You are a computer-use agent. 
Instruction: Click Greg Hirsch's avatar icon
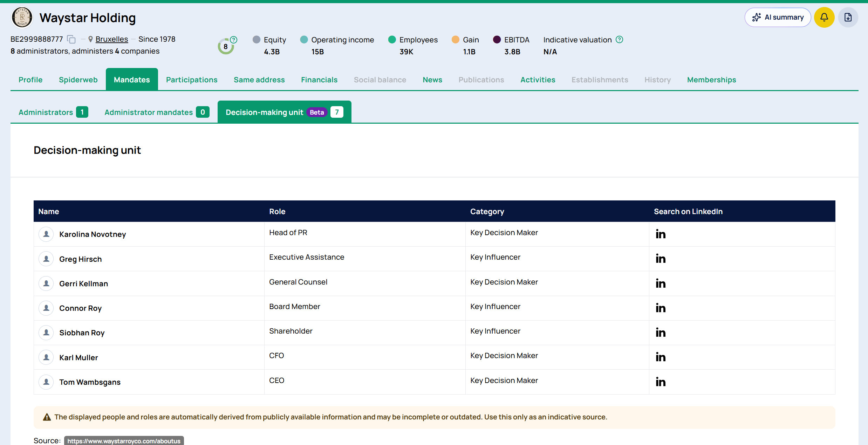coord(46,259)
